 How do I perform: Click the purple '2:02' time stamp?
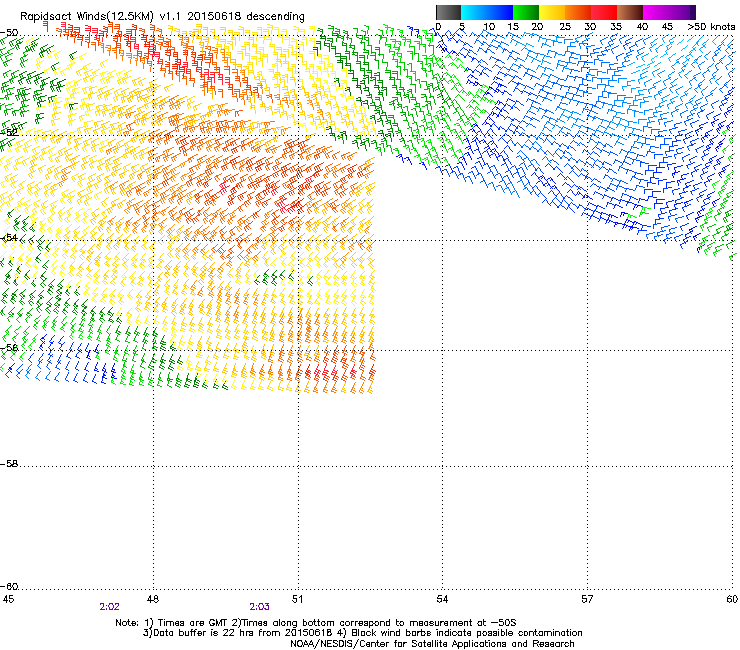[x=109, y=607]
